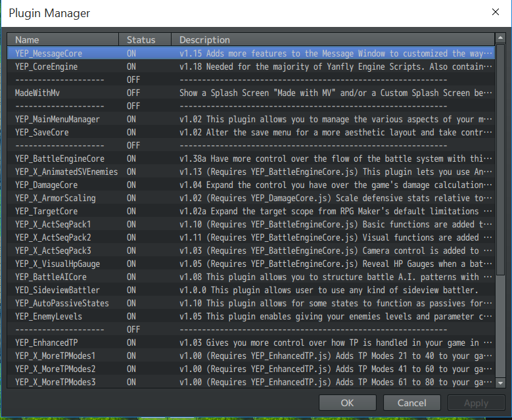Select the YEP_EnemyLevels plugin row
Screen dimensions: 512x420
pos(251,316)
